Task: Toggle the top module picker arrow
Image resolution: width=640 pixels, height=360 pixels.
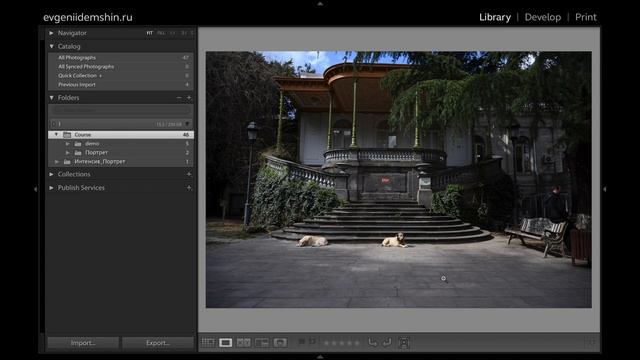Action: pyautogui.click(x=320, y=4)
